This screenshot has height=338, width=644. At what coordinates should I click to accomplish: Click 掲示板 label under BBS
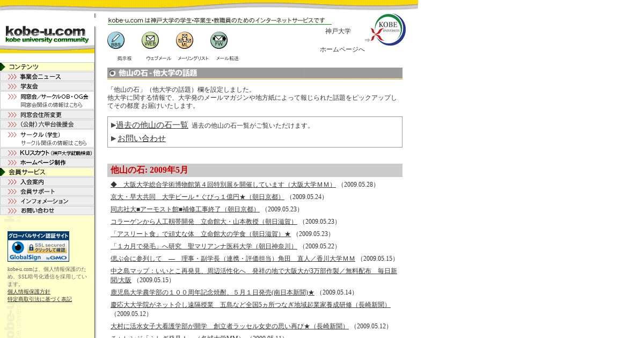125,58
